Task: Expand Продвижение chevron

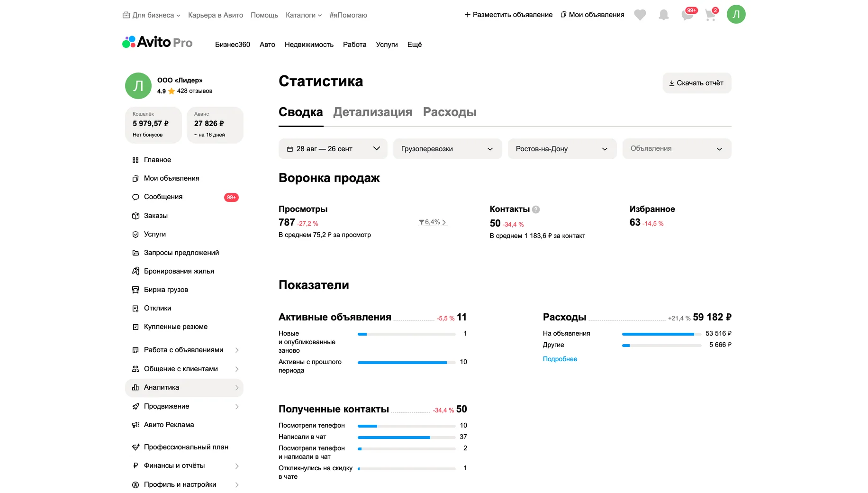Action: click(237, 407)
